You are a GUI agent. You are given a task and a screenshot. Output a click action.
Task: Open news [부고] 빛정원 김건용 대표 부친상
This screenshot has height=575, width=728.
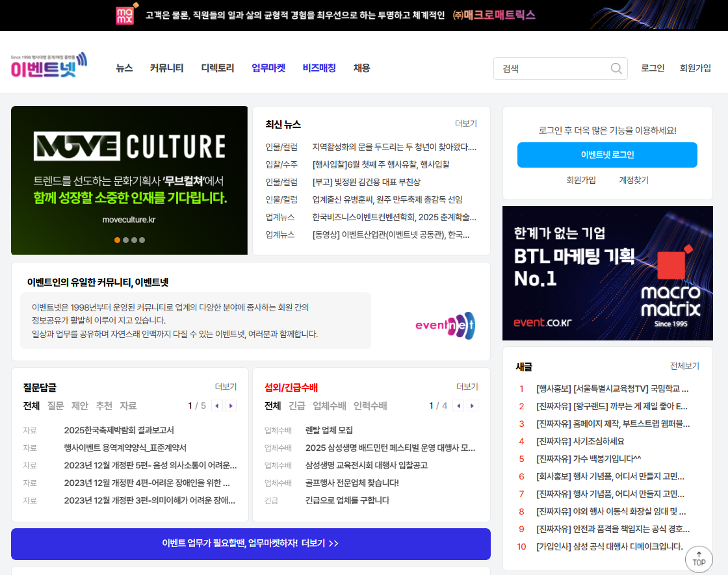(367, 183)
